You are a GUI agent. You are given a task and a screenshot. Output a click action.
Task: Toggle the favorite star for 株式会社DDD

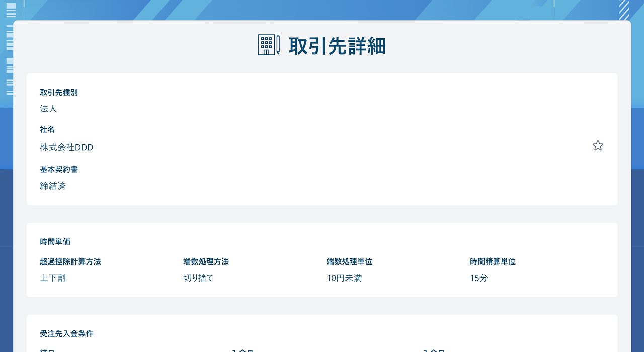598,146
